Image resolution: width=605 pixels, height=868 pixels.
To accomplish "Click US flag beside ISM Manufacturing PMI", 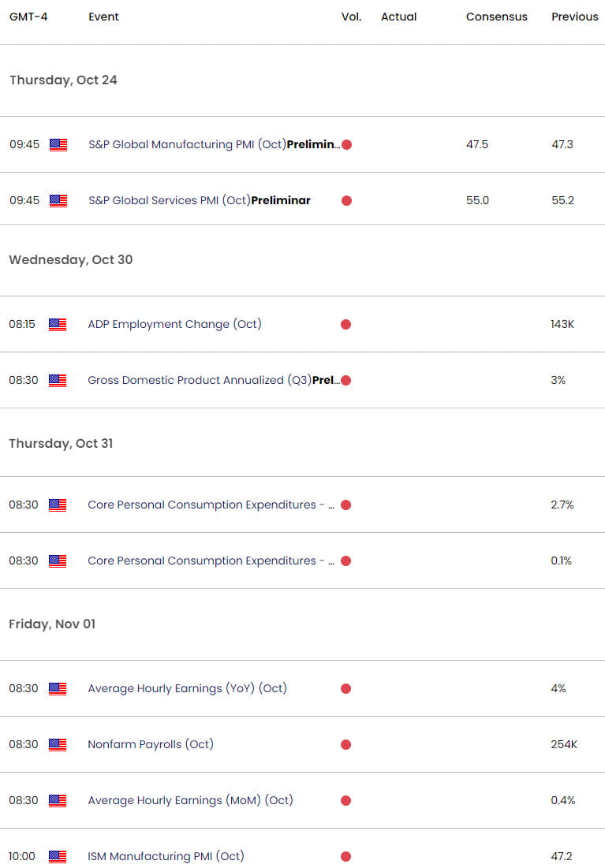I will [57, 856].
